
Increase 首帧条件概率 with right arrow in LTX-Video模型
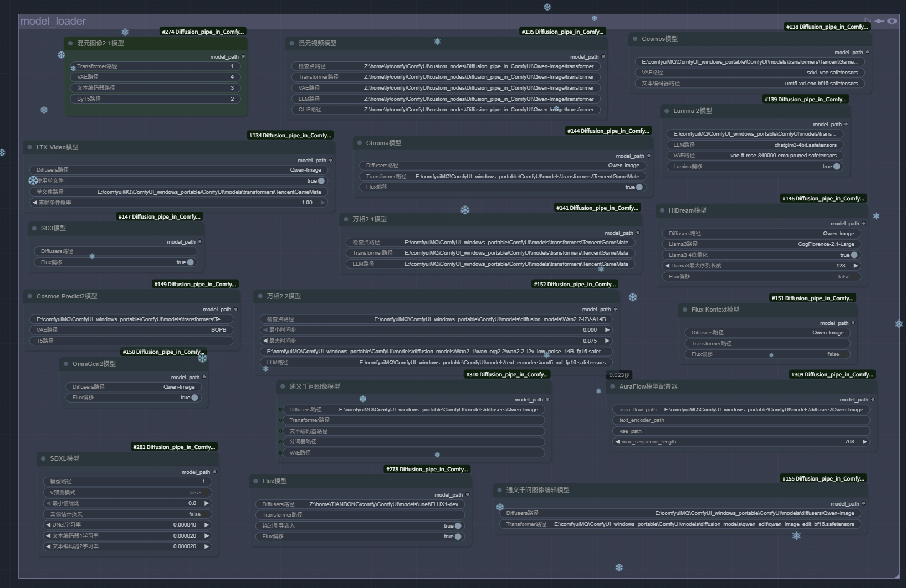pos(324,203)
